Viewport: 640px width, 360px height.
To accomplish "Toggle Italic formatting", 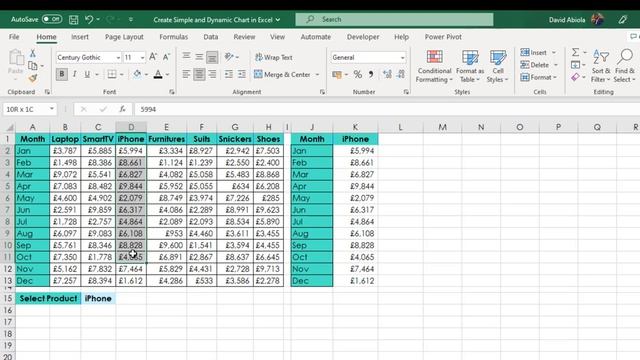I will pos(74,74).
